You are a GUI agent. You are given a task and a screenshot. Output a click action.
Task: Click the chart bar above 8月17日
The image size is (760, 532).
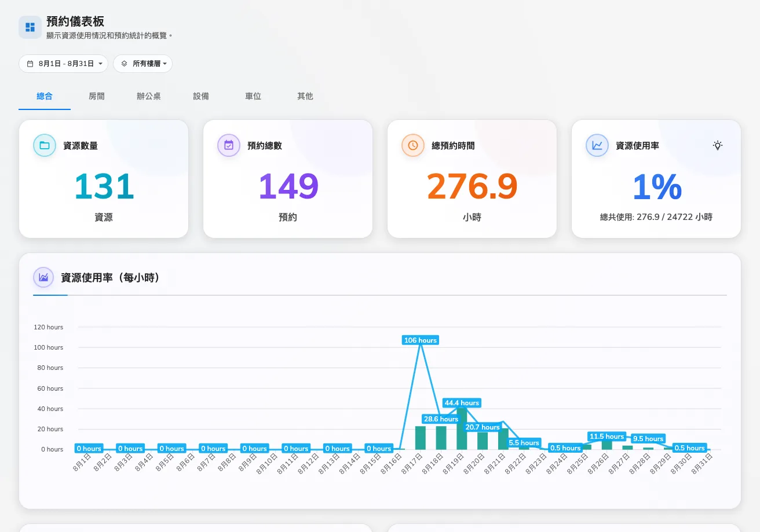coord(421,438)
